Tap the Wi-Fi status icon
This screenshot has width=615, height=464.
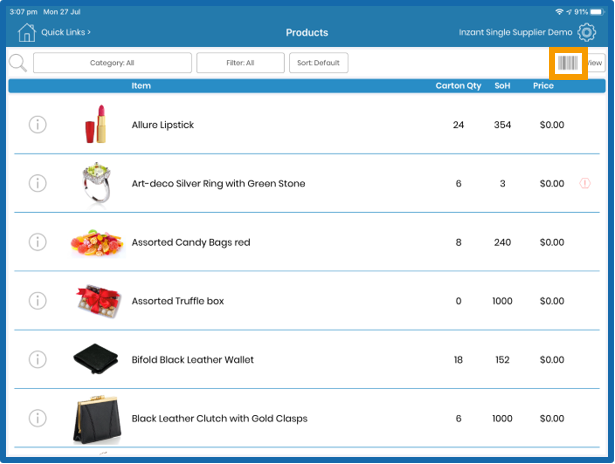(559, 12)
